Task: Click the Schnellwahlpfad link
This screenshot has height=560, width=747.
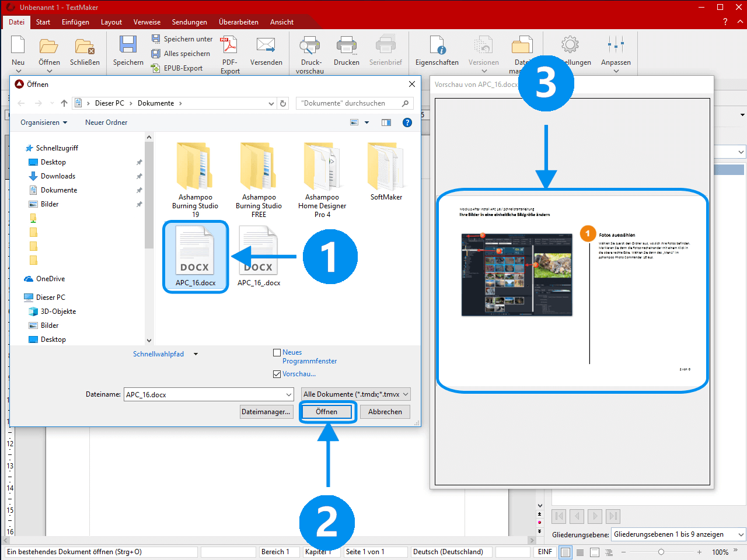Action: point(158,354)
